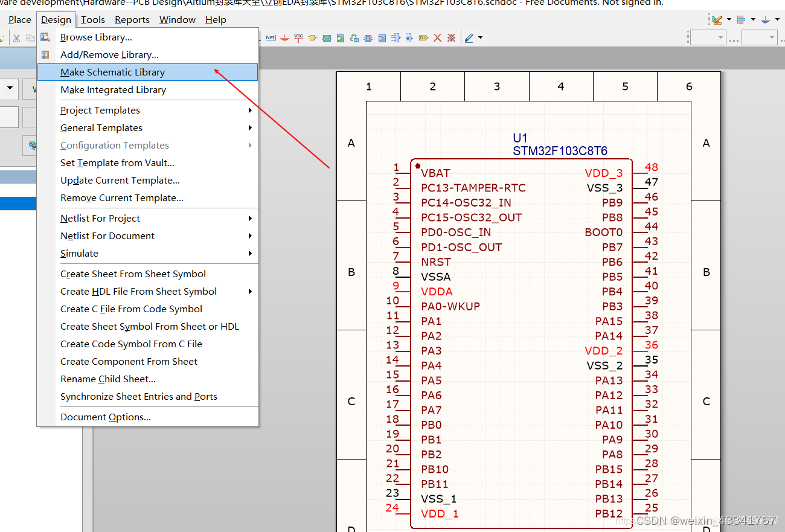Open the first empty toolbar combo box

708,37
